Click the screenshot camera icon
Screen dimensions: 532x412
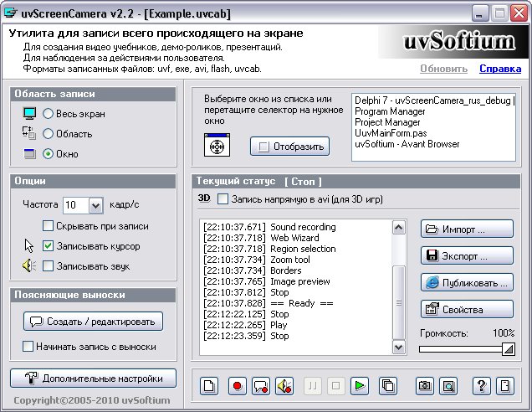pos(425,386)
